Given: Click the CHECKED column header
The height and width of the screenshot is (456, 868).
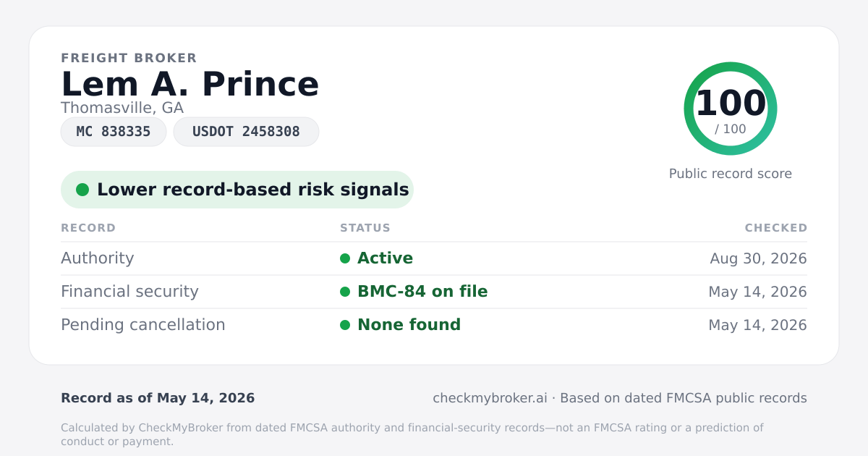Looking at the screenshot, I should 776,228.
